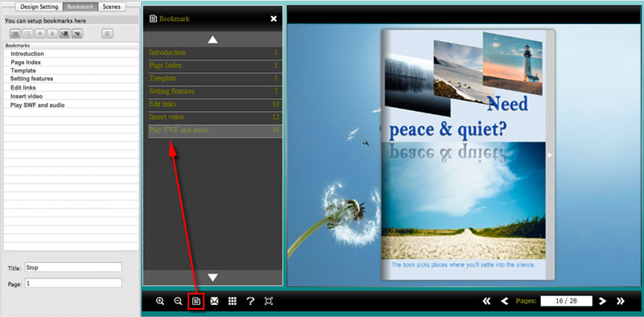Click the question mark help icon
The image size is (644, 317).
pos(250,301)
